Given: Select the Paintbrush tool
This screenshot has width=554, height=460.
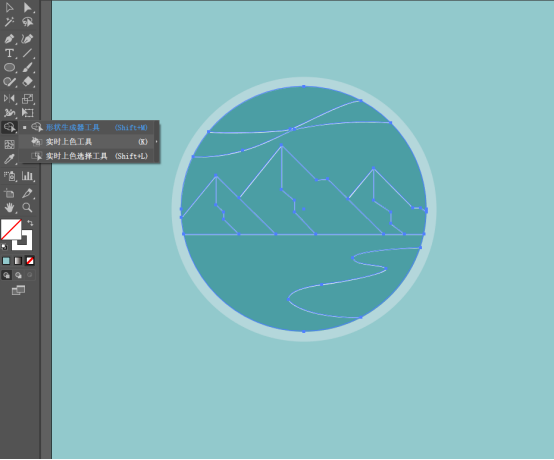Looking at the screenshot, I should tap(28, 67).
